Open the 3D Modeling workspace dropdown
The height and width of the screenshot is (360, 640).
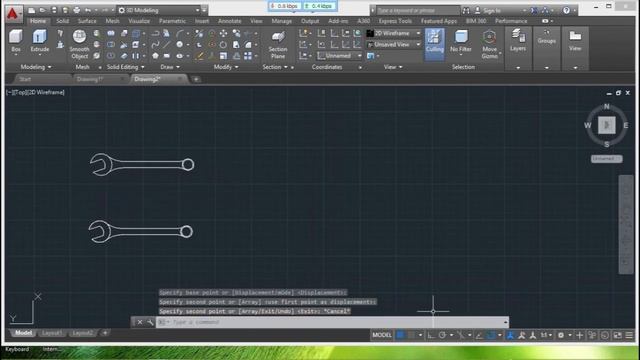159,10
